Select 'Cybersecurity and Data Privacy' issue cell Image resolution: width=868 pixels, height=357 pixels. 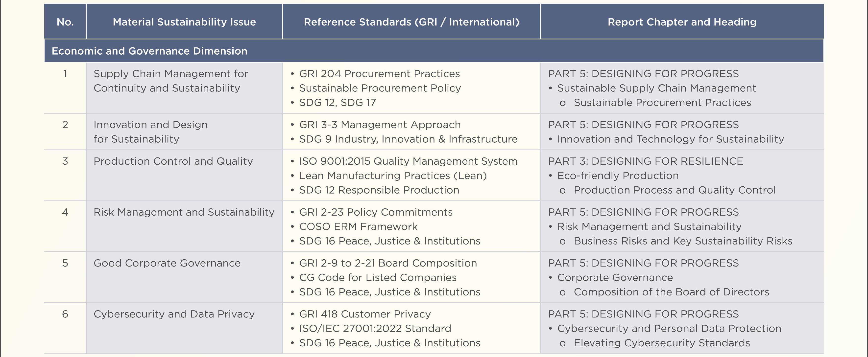(184, 328)
